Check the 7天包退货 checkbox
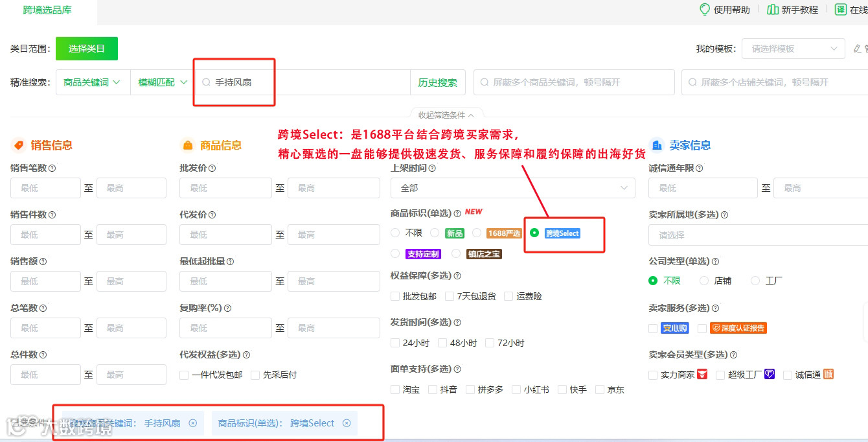868x442 pixels. [x=450, y=296]
